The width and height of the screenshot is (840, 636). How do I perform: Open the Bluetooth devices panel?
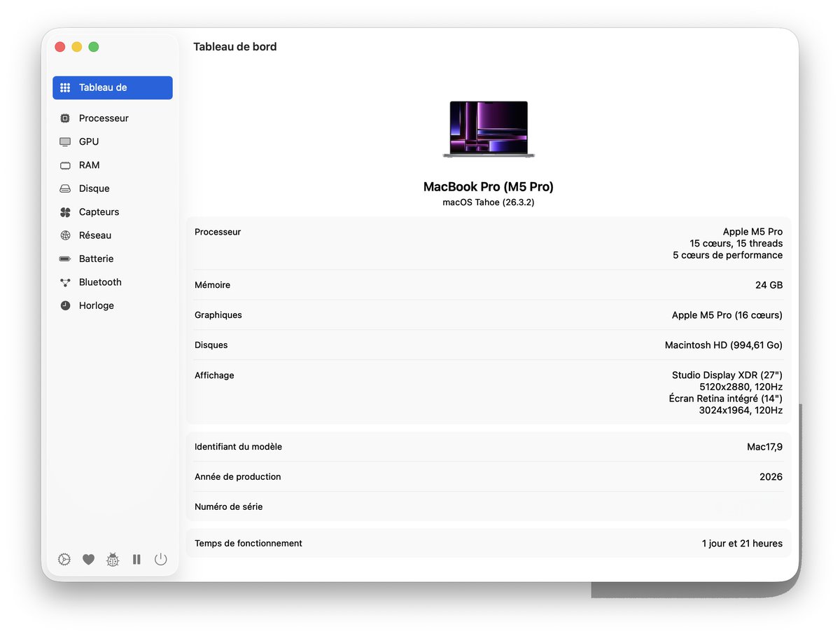click(x=100, y=282)
